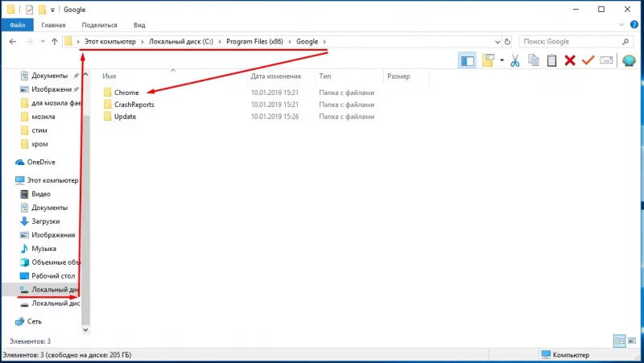
Task: Open the Вид ribbon tab
Action: click(x=139, y=25)
